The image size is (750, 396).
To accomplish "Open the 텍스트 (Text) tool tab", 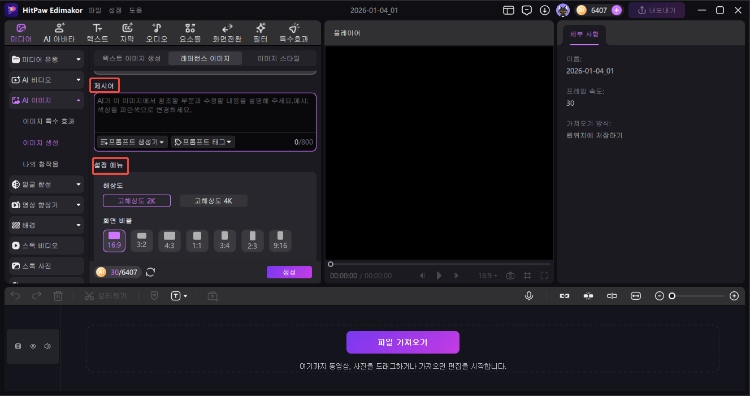I will click(97, 33).
